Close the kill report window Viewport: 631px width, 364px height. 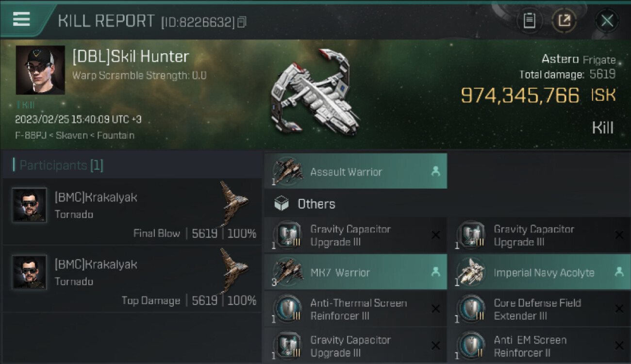[607, 20]
